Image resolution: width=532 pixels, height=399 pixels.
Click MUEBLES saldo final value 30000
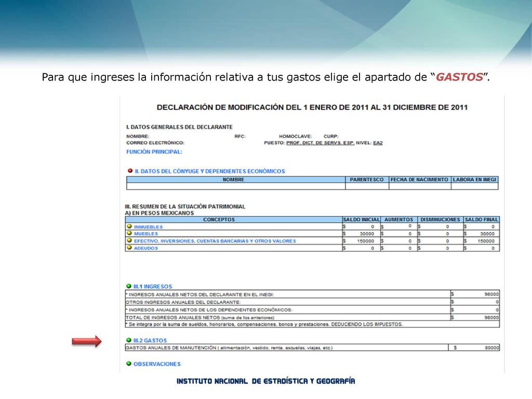(487, 234)
